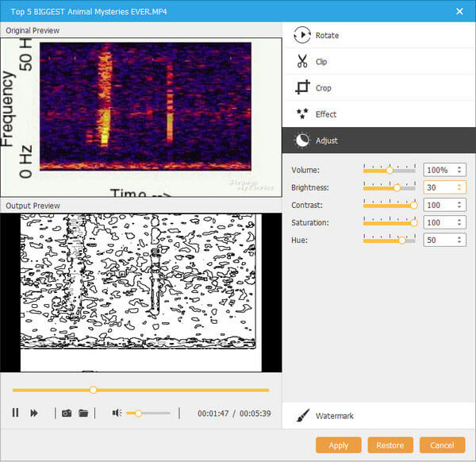The image size is (476, 462).
Task: Click the Restore button
Action: [390, 445]
